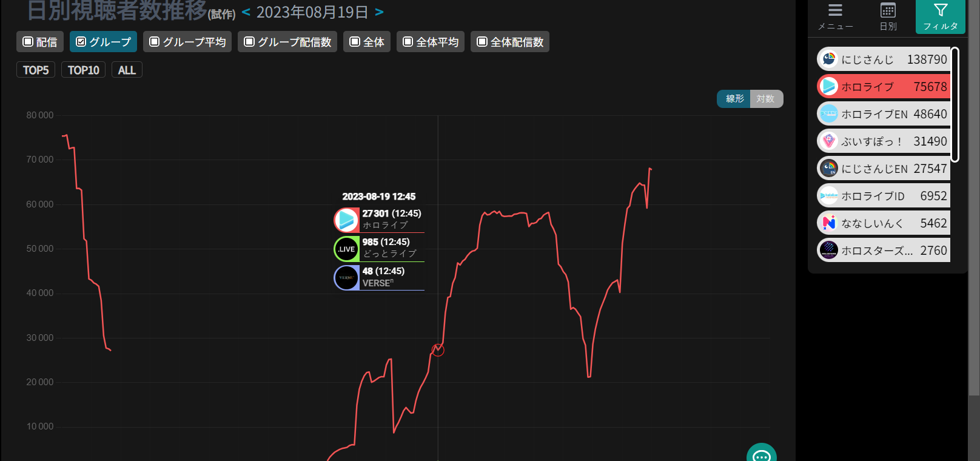Enable the 全体平均 checkbox
Screen dimensions: 980x461
coord(431,42)
